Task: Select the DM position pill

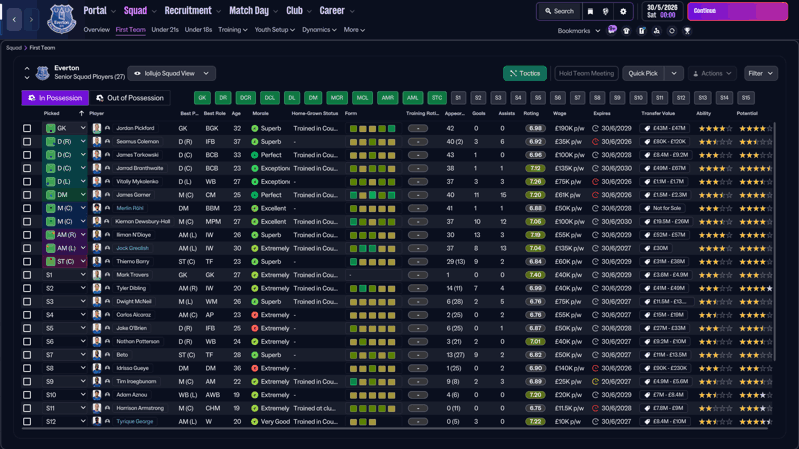Action: [313, 98]
